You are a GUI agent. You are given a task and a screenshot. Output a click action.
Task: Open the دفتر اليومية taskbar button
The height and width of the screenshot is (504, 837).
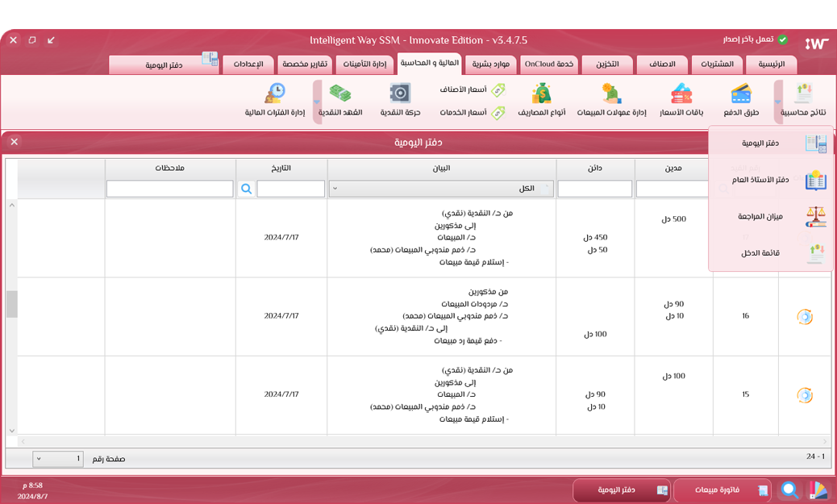pos(622,490)
